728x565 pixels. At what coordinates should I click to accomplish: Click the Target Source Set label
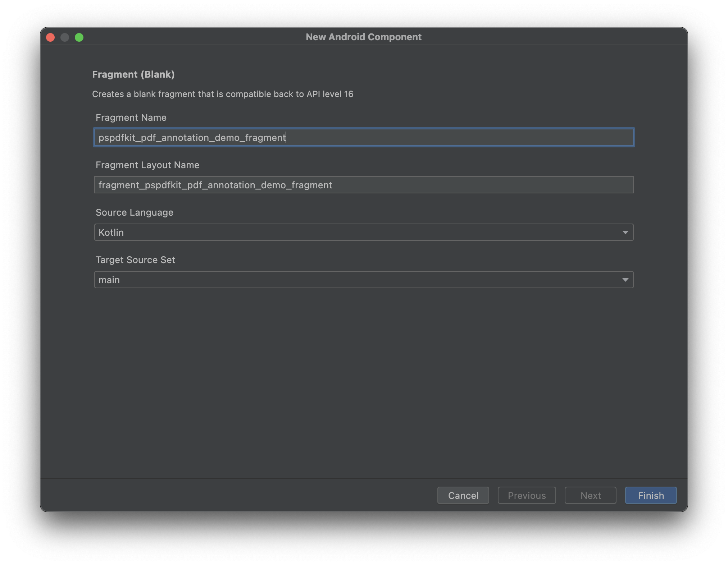coord(135,260)
